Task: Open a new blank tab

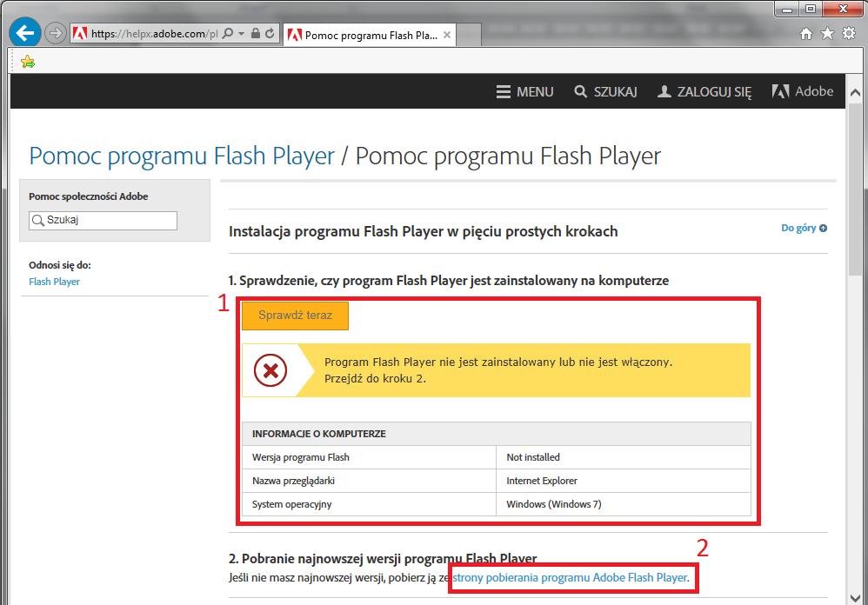Action: [469, 35]
